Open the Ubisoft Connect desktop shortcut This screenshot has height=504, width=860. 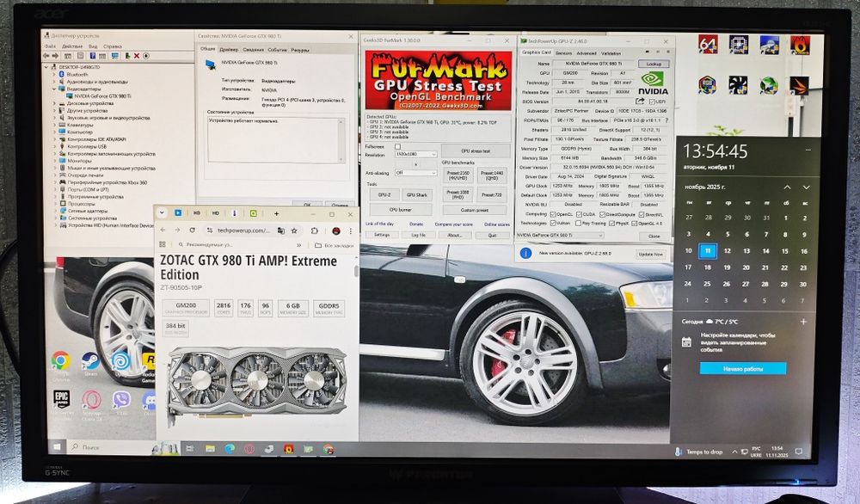coord(120,361)
